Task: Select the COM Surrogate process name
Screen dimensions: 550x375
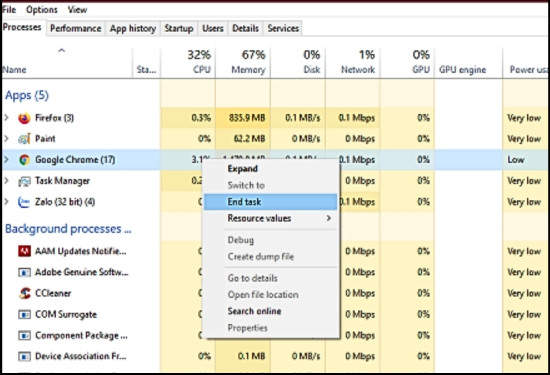Action: coord(66,314)
